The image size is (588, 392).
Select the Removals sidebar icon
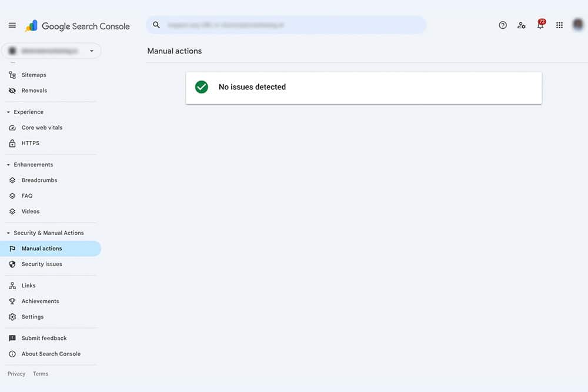coord(12,91)
